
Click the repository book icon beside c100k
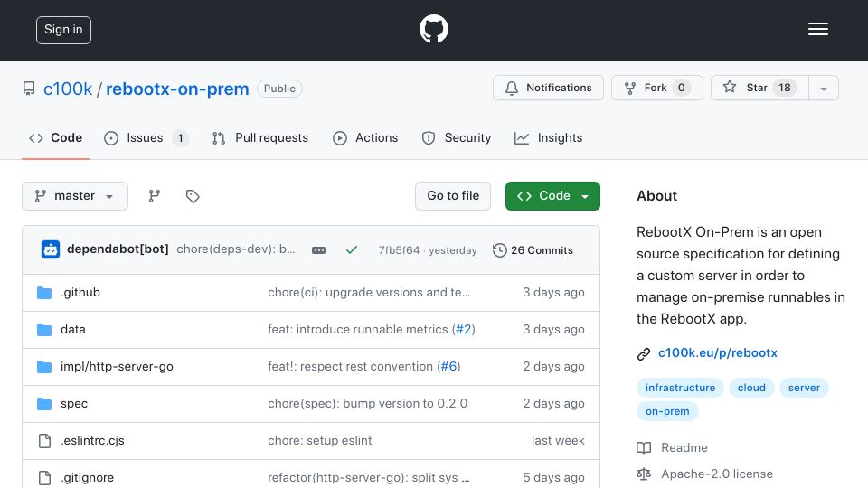(29, 89)
